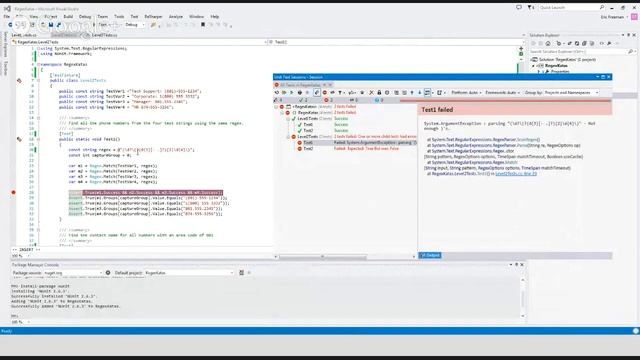Open the Build menu
640x360 pixels.
click(68, 17)
